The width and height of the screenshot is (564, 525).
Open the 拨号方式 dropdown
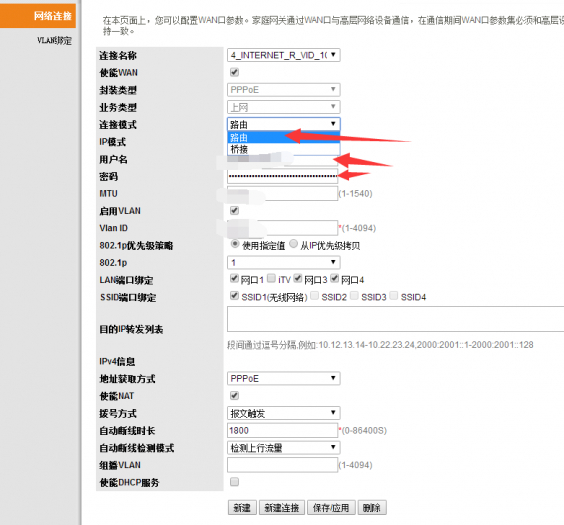click(x=283, y=413)
